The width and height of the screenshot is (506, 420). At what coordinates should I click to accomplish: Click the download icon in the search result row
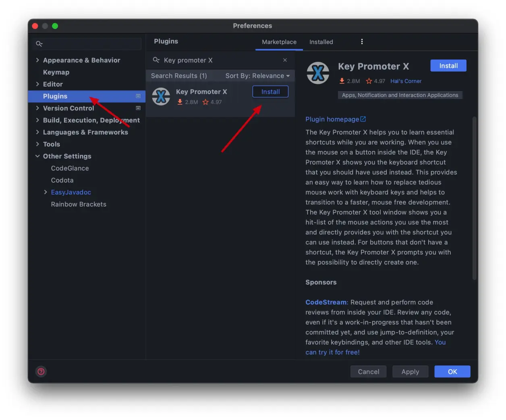coord(180,102)
